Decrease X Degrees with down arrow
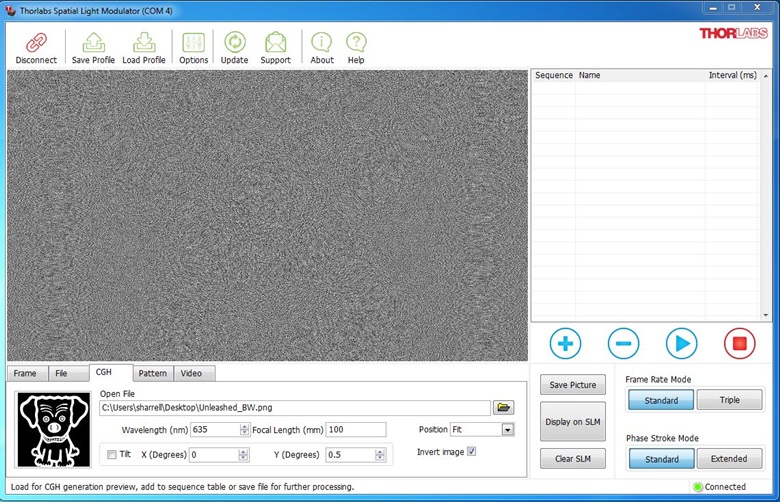Screen dimensions: 780x502 (243, 458)
